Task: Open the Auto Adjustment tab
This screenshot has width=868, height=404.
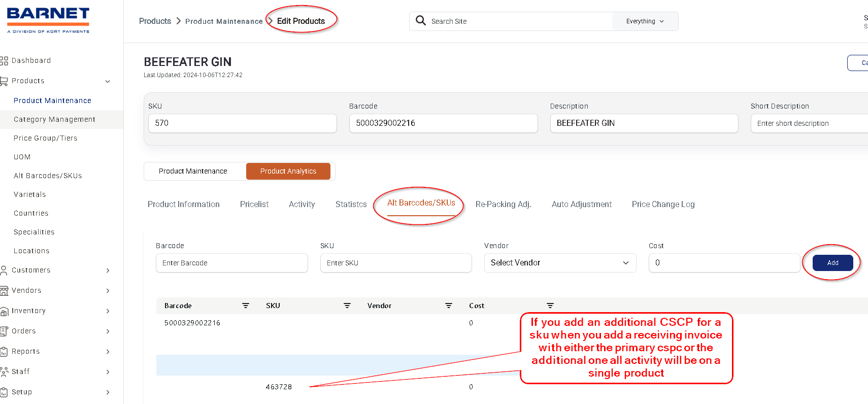Action: point(582,204)
